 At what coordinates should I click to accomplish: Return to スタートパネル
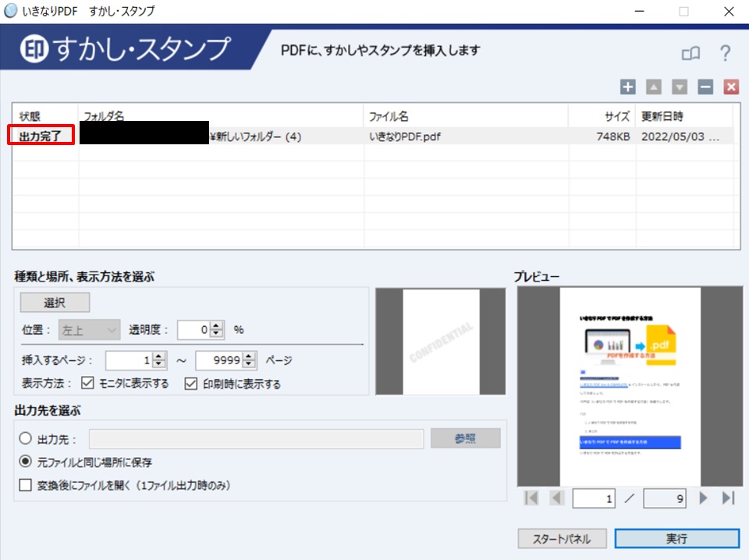pyautogui.click(x=562, y=538)
